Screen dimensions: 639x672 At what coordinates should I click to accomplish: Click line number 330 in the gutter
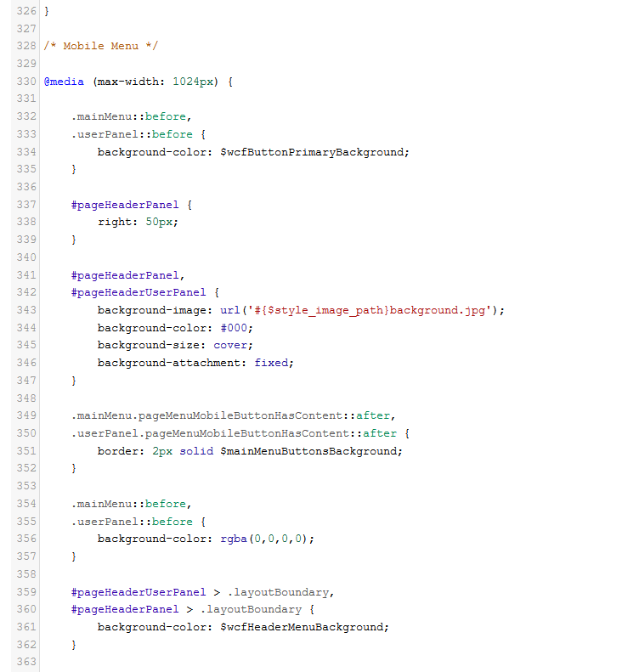[26, 82]
